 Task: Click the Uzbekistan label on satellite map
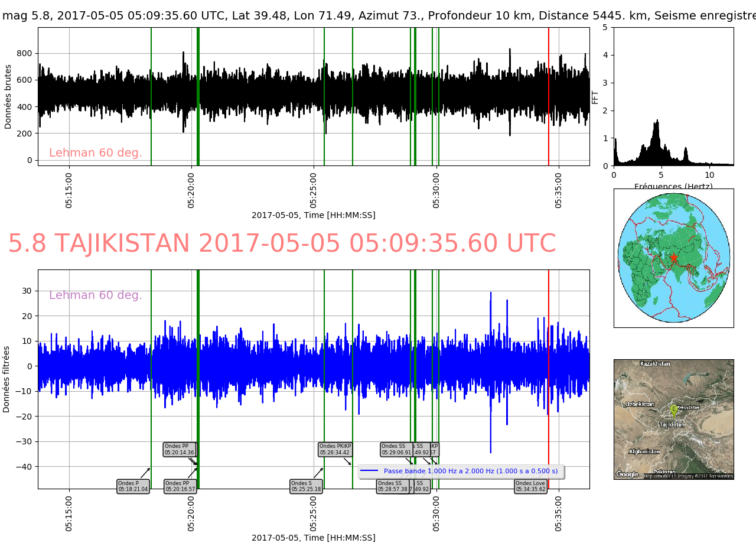[640, 404]
